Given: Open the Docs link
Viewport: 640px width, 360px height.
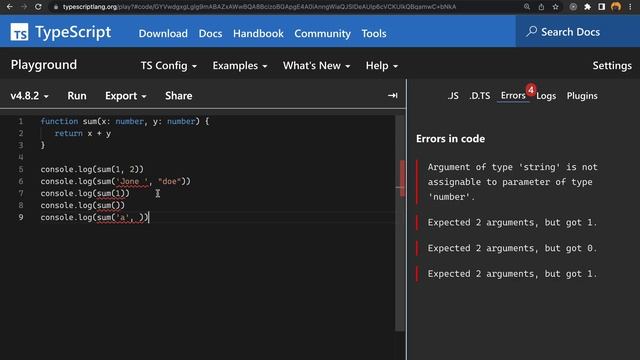Looking at the screenshot, I should coord(210,33).
